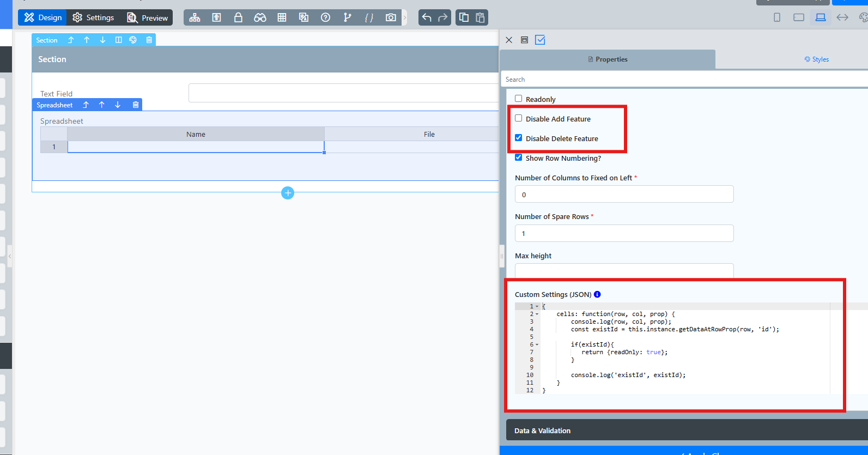Image resolution: width=868 pixels, height=455 pixels.
Task: Click the branch version icon
Action: click(x=347, y=17)
